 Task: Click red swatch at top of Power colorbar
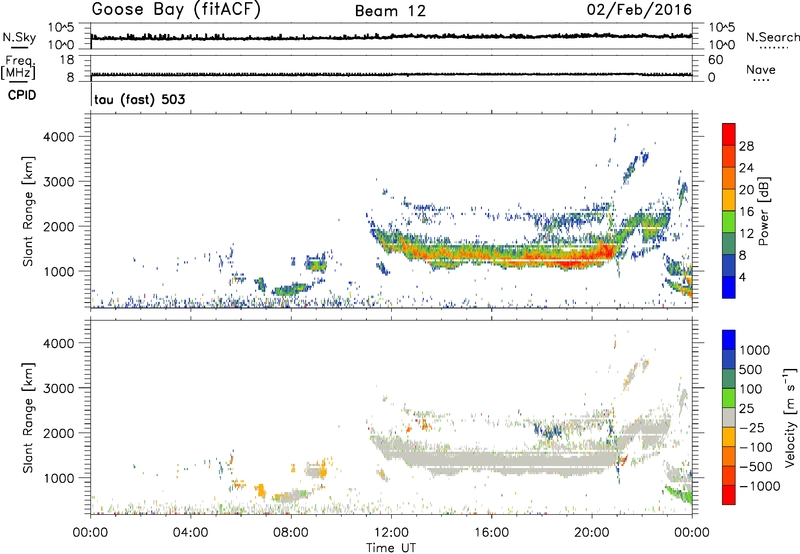(x=729, y=134)
